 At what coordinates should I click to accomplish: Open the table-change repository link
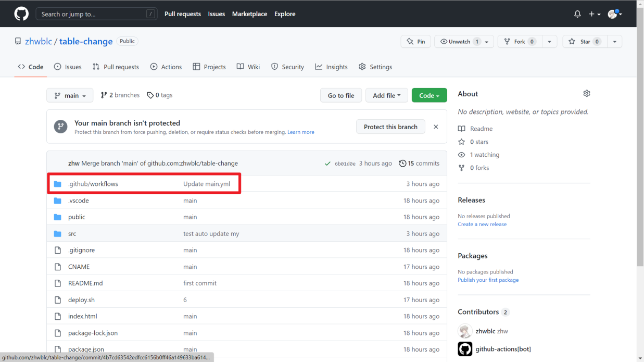pyautogui.click(x=86, y=41)
